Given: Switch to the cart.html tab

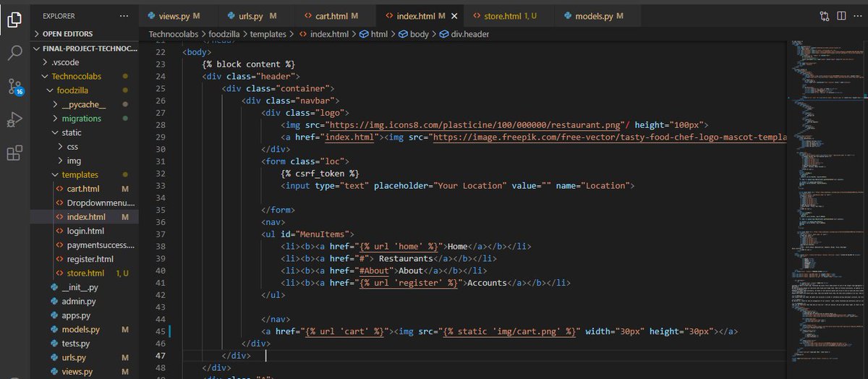Looking at the screenshot, I should 337,15.
